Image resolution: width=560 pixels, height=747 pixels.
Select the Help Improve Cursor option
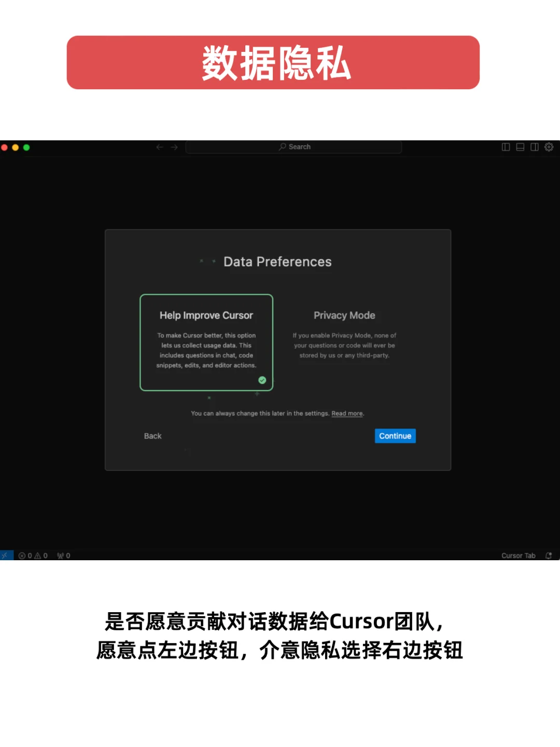point(206,342)
